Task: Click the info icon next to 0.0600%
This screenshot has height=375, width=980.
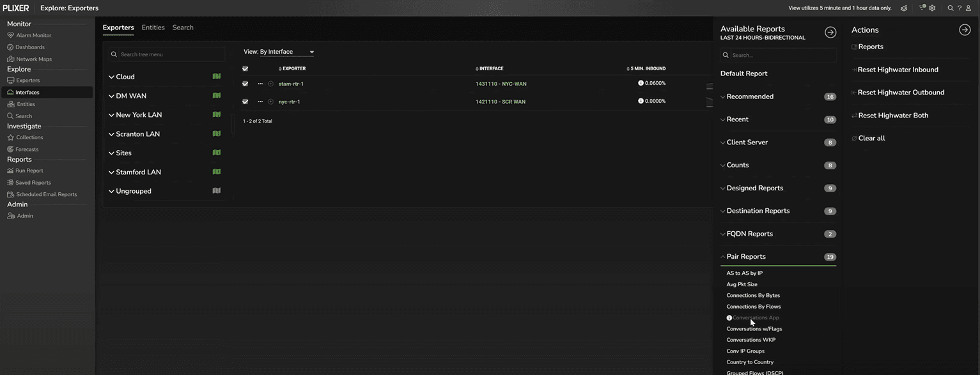Action: click(x=641, y=83)
